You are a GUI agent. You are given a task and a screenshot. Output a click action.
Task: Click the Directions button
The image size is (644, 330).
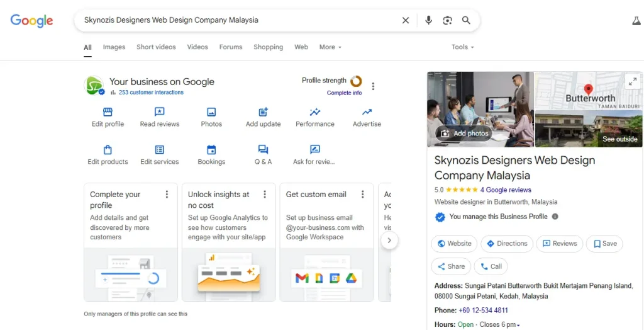click(x=507, y=244)
